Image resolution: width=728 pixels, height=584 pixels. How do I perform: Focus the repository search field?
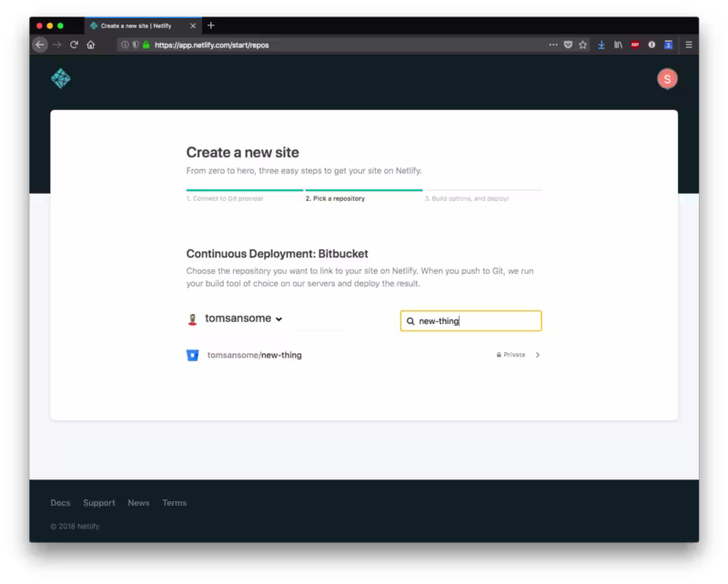click(x=470, y=321)
